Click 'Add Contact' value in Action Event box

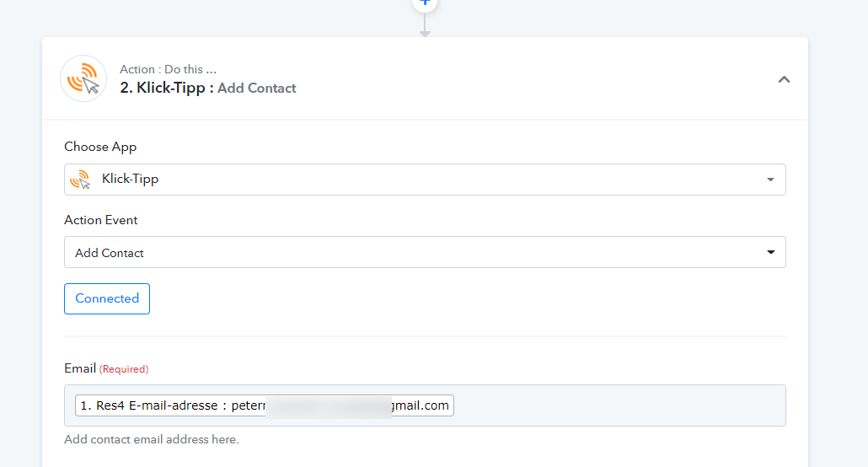[x=110, y=253]
